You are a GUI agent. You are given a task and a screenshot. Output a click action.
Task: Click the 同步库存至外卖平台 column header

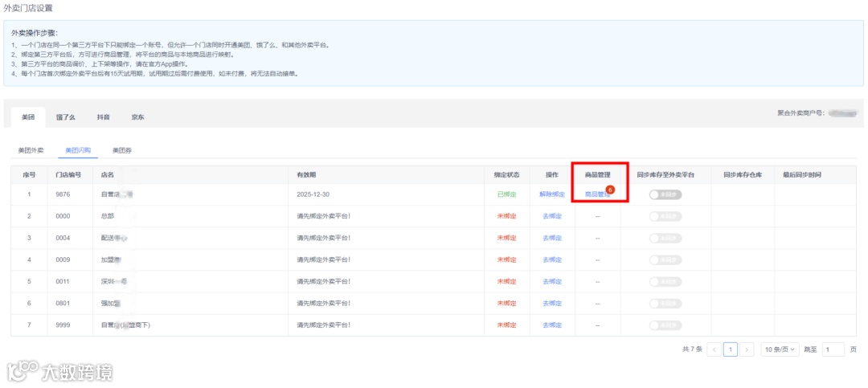pyautogui.click(x=665, y=175)
